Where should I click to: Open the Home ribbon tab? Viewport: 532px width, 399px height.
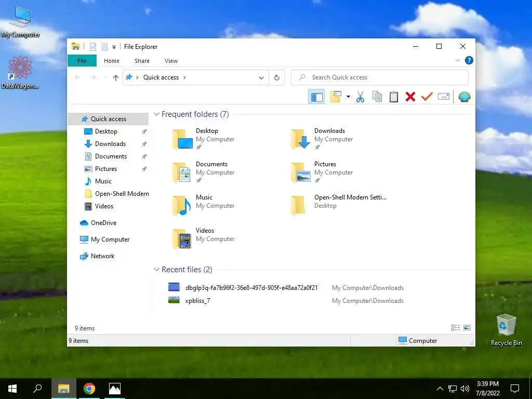(x=112, y=61)
